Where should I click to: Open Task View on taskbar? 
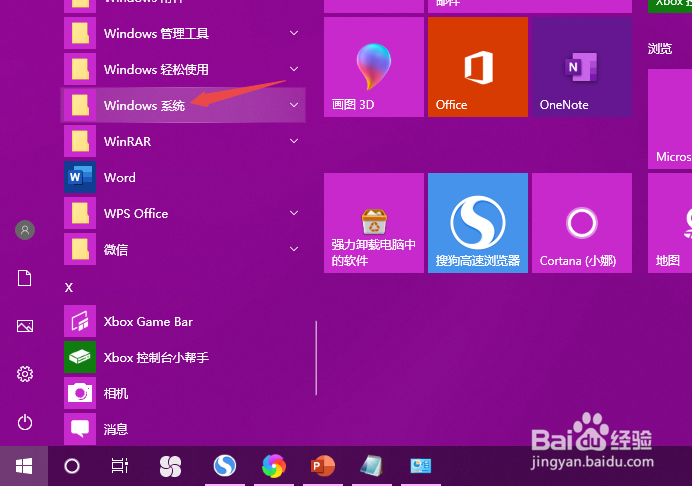click(120, 466)
